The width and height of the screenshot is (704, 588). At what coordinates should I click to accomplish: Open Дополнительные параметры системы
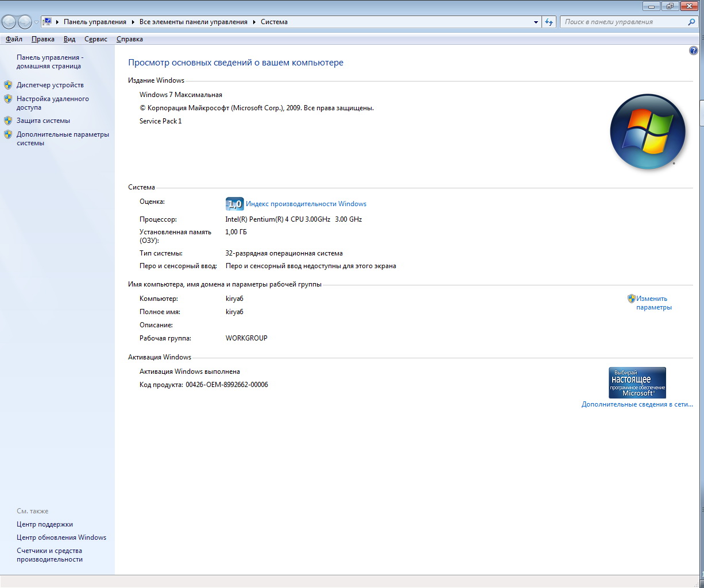tap(63, 138)
